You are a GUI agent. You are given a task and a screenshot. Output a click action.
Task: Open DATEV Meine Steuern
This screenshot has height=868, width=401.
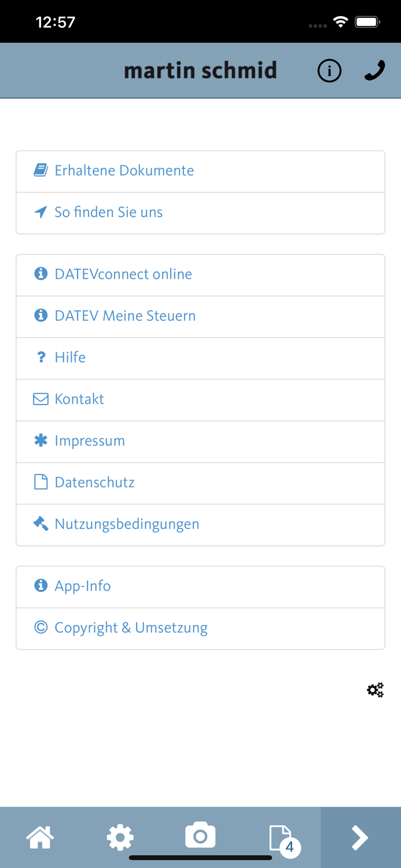pyautogui.click(x=200, y=317)
